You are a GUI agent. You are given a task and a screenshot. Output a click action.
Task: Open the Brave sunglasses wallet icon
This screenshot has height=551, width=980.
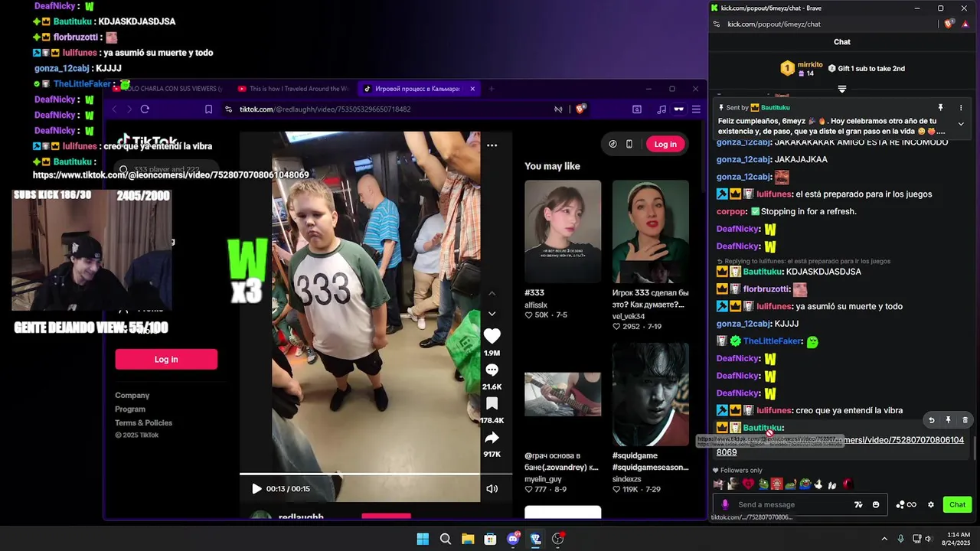[x=678, y=109]
